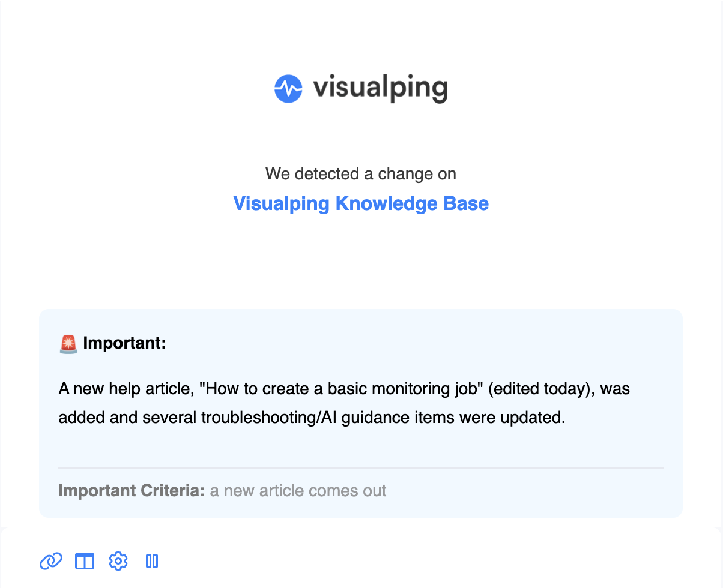
Task: Pause monitoring with the pause icon
Action: click(152, 561)
